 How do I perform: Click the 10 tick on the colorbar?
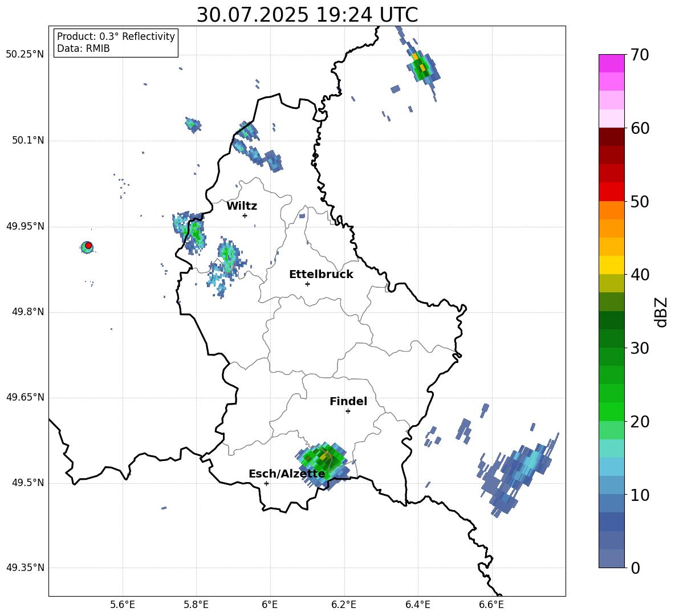pyautogui.click(x=640, y=495)
